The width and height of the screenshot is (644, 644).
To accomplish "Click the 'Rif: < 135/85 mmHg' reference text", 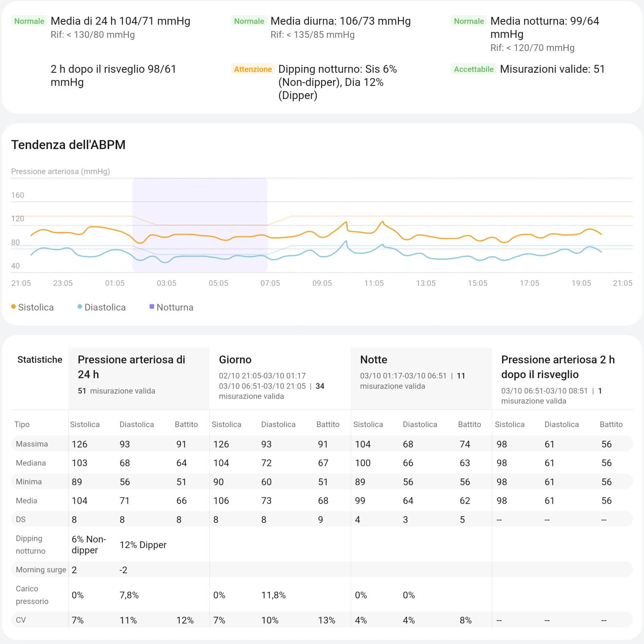I will coord(313,35).
